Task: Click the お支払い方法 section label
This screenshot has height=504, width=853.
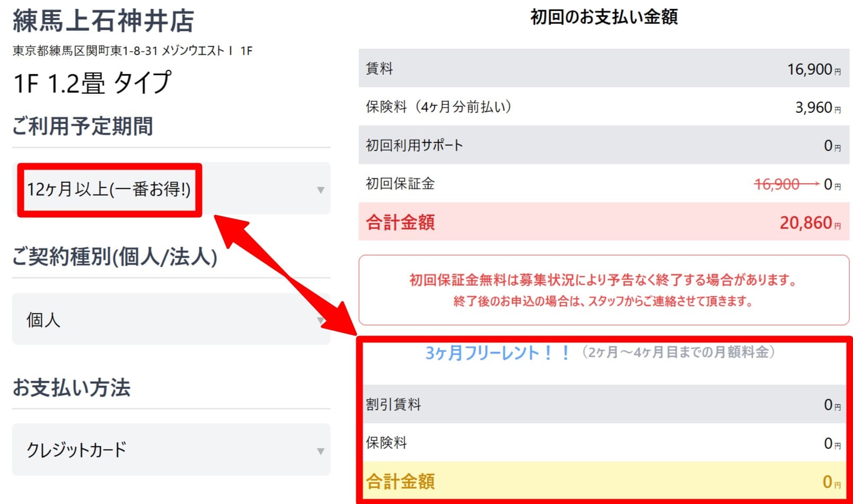Action: pyautogui.click(x=72, y=387)
